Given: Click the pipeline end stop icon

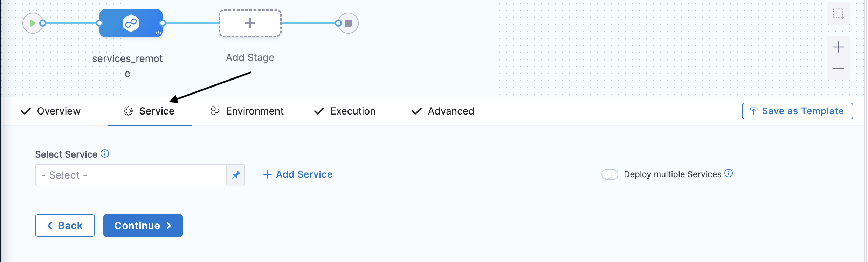Looking at the screenshot, I should pos(348,23).
